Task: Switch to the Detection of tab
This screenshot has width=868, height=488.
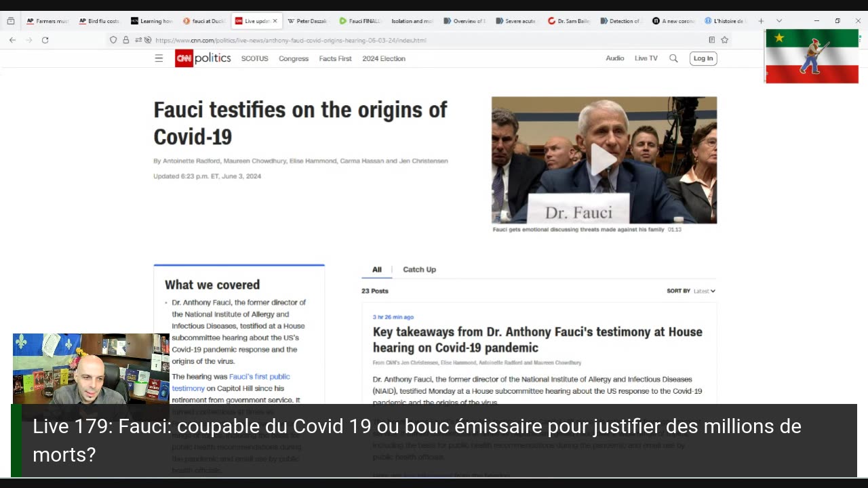Action: 621,21
